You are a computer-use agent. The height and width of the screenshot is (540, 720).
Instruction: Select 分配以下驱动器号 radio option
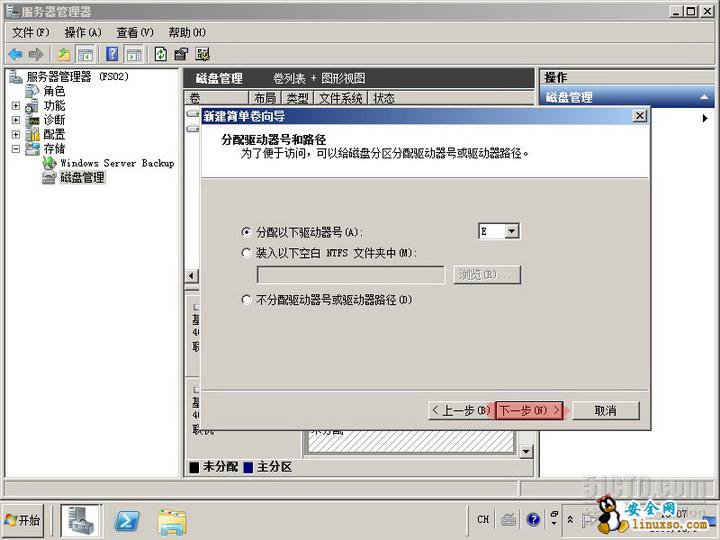(247, 232)
